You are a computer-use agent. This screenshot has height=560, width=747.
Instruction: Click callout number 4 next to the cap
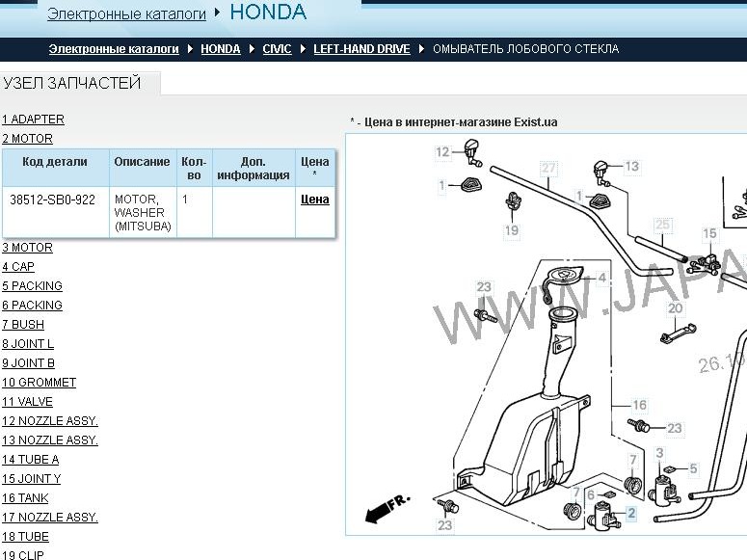click(602, 278)
